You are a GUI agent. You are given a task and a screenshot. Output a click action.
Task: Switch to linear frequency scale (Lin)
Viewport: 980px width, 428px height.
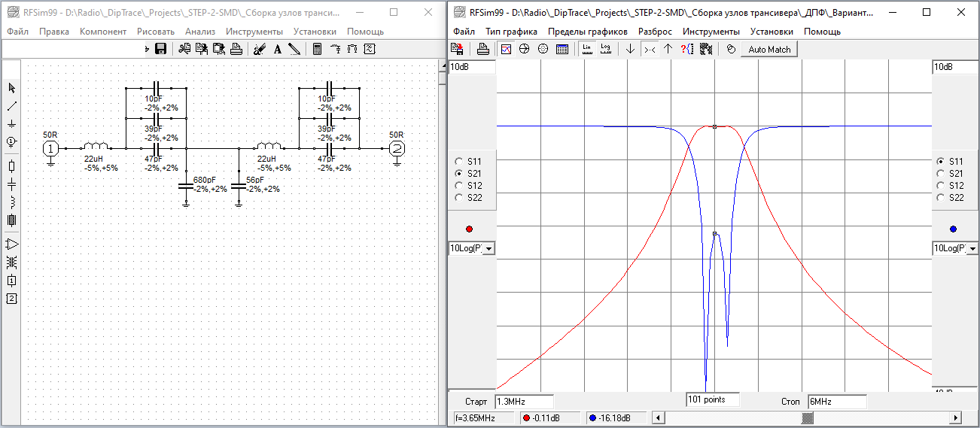(x=587, y=49)
